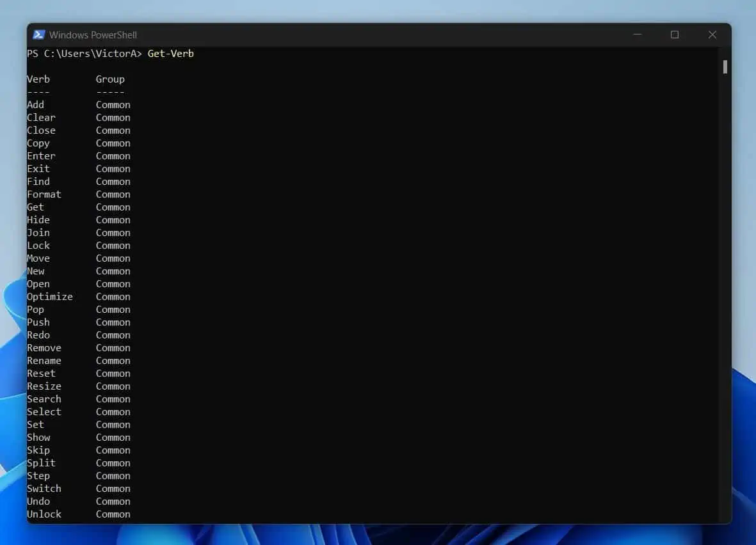Click Common group beside Optimize
Image resolution: width=756 pixels, height=545 pixels.
click(113, 296)
